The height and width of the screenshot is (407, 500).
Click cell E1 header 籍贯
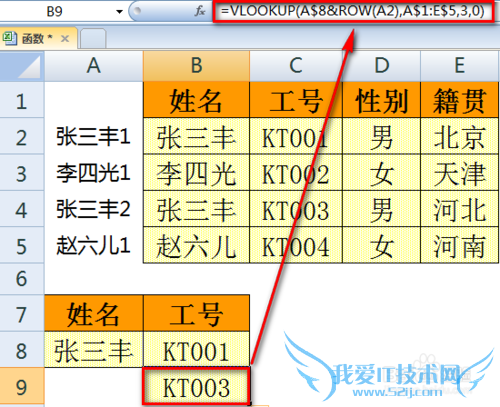pos(460,100)
